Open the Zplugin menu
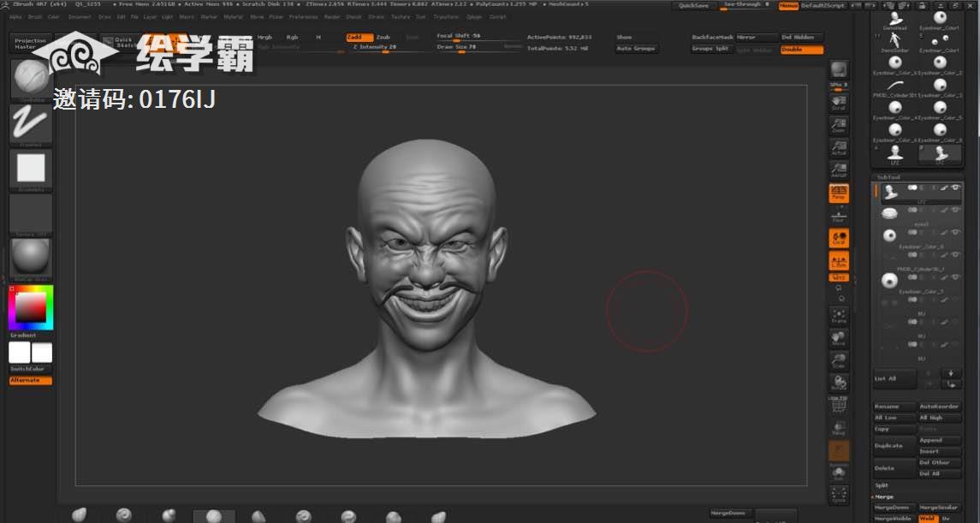The width and height of the screenshot is (980, 523). [x=474, y=17]
